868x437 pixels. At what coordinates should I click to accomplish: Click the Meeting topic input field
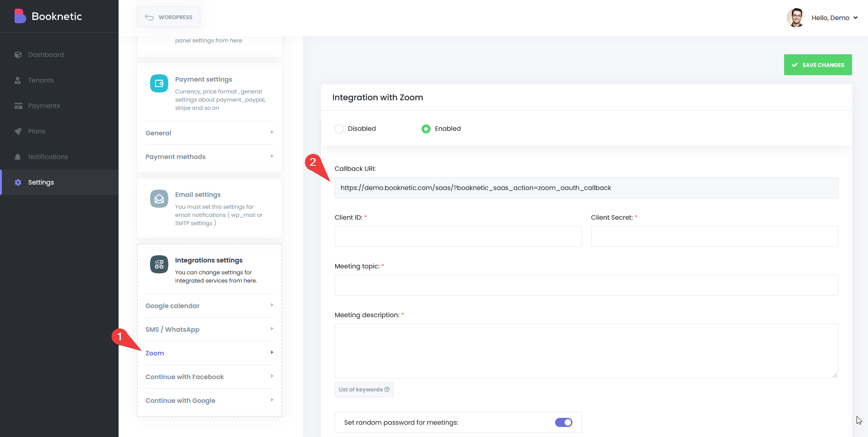[586, 285]
